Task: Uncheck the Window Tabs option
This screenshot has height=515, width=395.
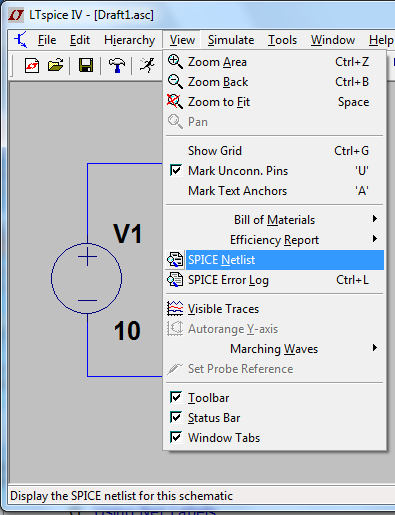Action: tap(176, 437)
